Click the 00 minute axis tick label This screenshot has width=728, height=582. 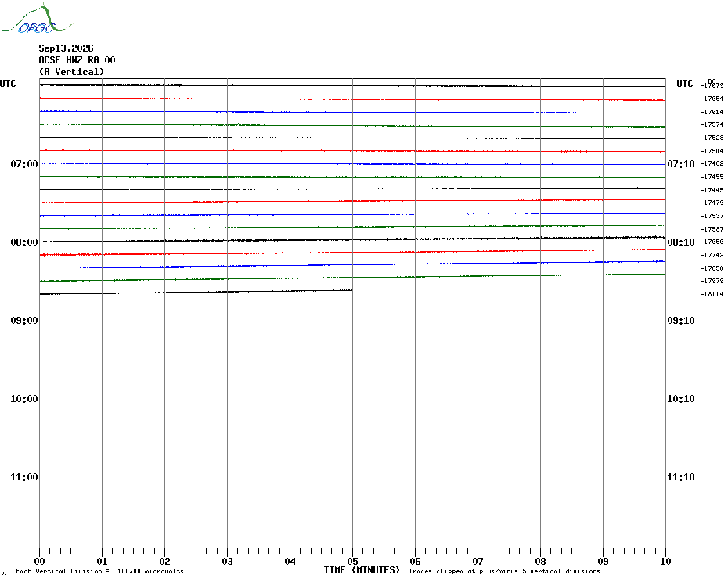pyautogui.click(x=39, y=561)
